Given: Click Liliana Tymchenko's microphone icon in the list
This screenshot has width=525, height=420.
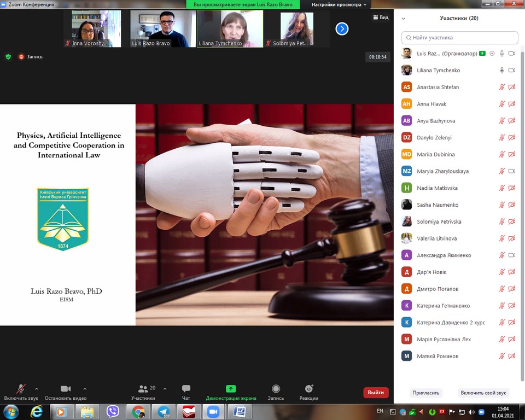Looking at the screenshot, I should point(501,71).
